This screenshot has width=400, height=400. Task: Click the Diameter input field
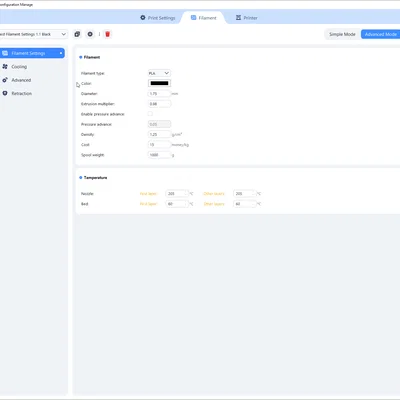[159, 94]
